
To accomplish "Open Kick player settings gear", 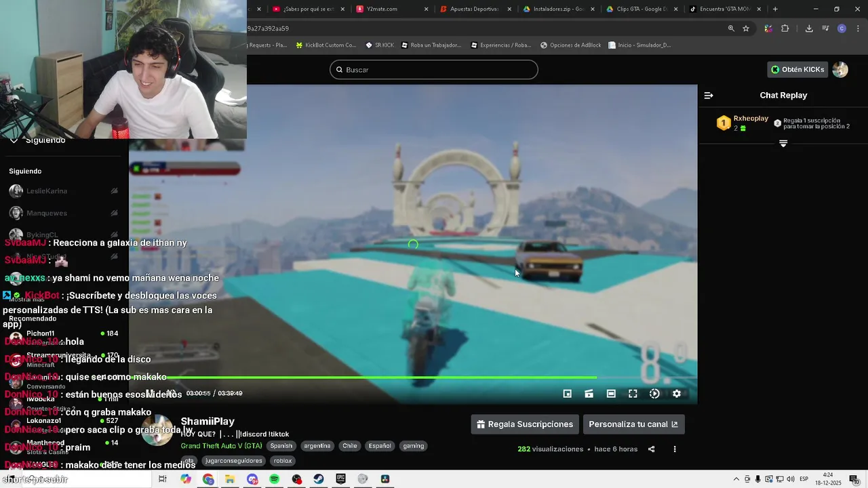I will (x=676, y=394).
